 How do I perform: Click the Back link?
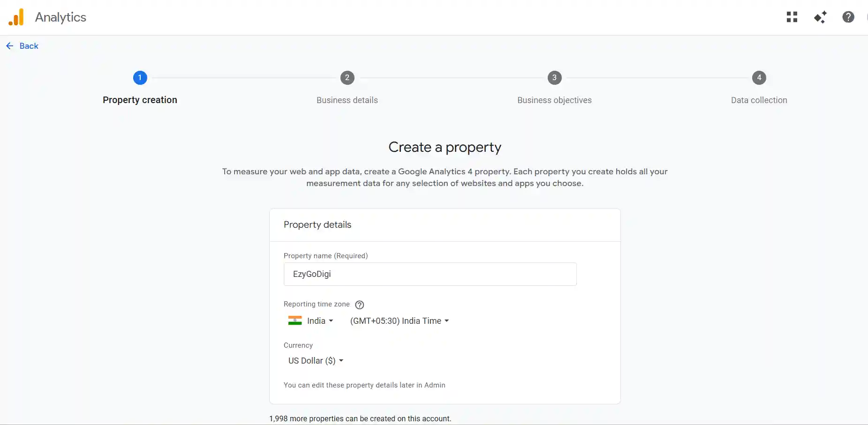[x=29, y=45]
